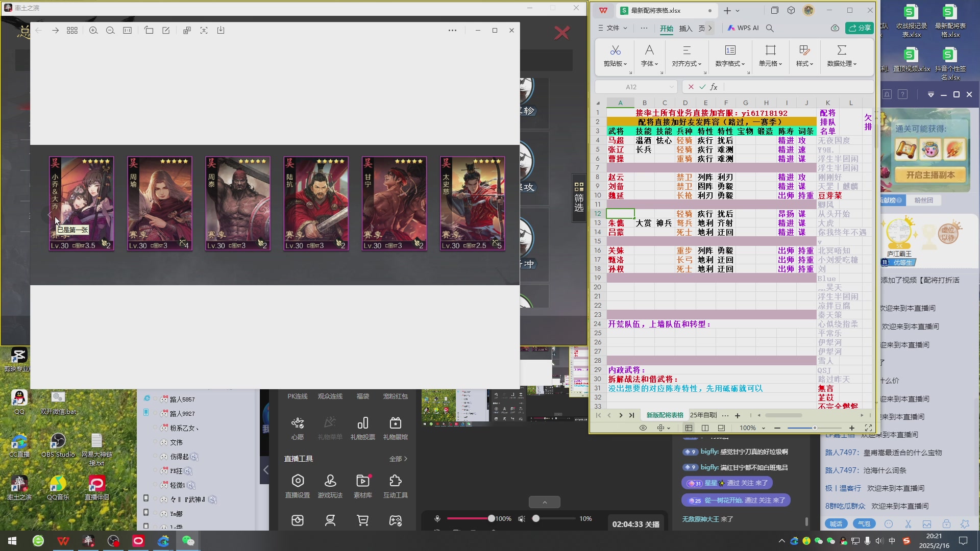Open the image viewer more options menu
Screen dimensions: 980x551
pos(452,31)
